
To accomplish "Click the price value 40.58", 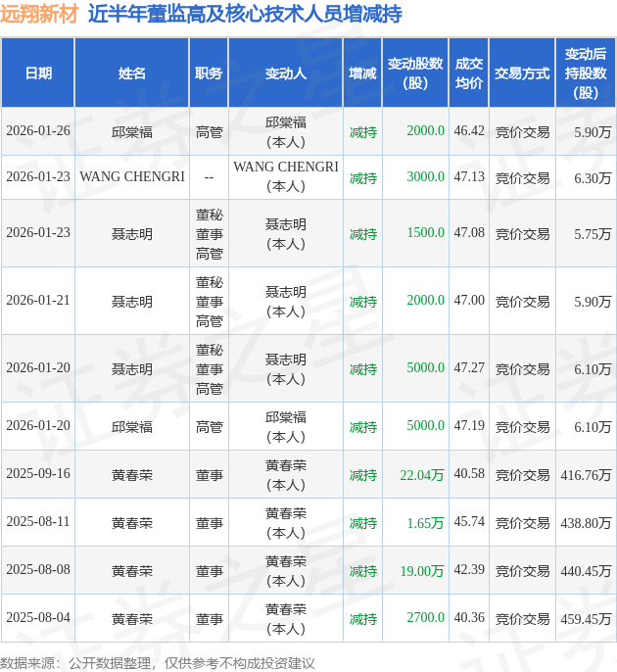I will (x=469, y=473).
